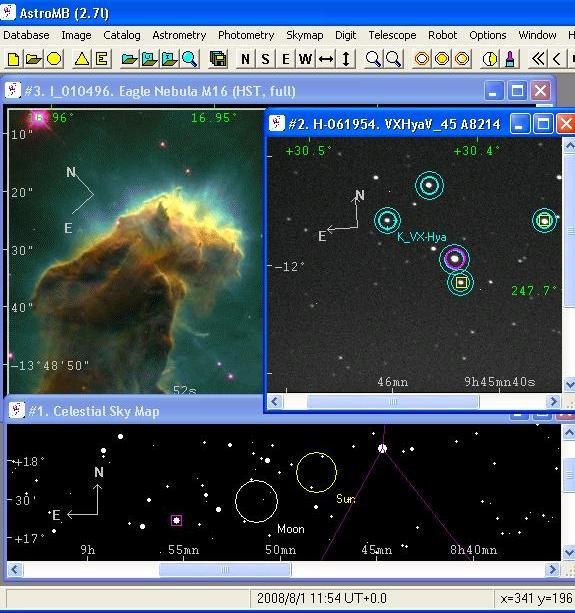Viewport: 575px width, 613px height.
Task: Click the Eagle Nebula window icon
Action: (13, 90)
